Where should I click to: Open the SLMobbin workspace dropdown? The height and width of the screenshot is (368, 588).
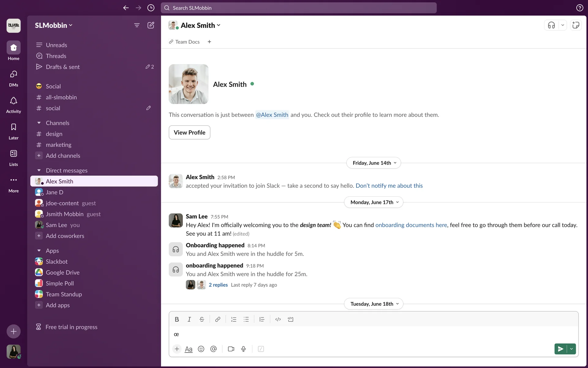pyautogui.click(x=54, y=25)
